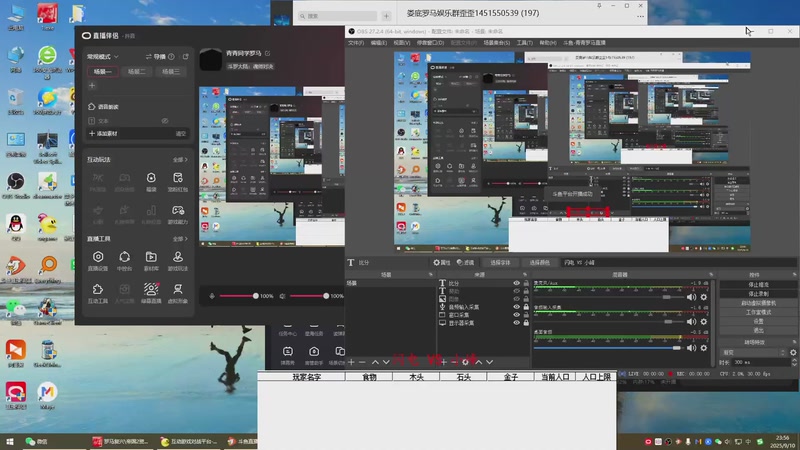Screen dimensions: 800x450
Task: Click the help question mark beside 导播
Action: click(171, 57)
